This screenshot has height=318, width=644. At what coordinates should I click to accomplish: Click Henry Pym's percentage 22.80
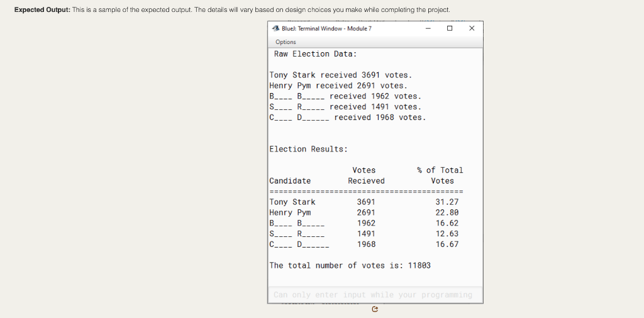[447, 212]
